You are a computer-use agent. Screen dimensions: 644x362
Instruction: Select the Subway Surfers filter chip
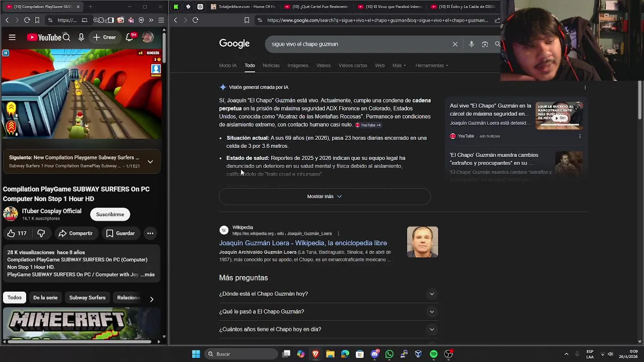tap(87, 298)
